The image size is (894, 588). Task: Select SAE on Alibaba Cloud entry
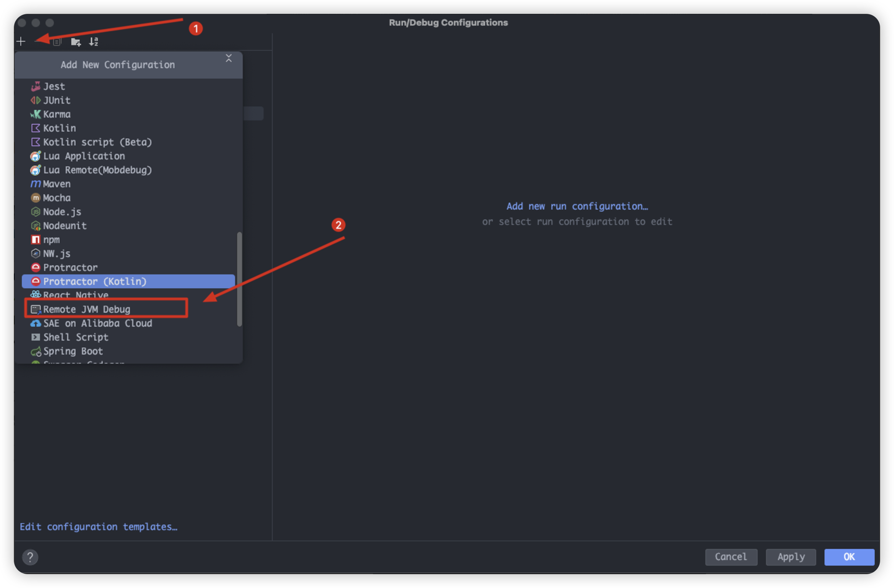97,323
